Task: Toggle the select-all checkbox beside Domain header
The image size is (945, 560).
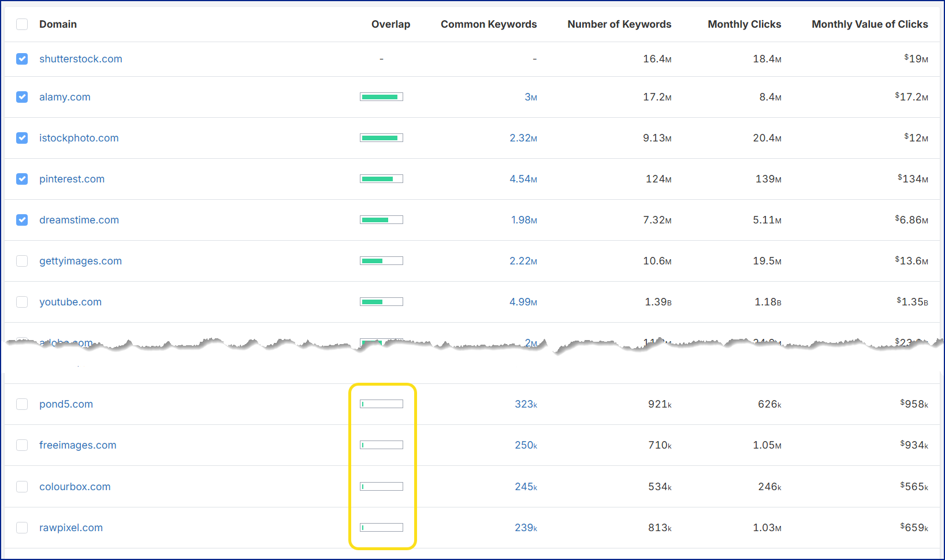Action: 22,24
